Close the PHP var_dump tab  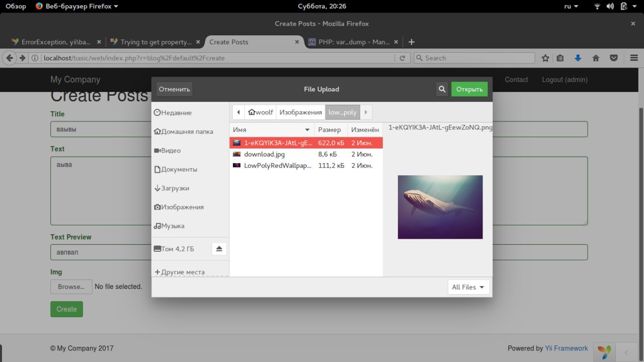point(396,42)
